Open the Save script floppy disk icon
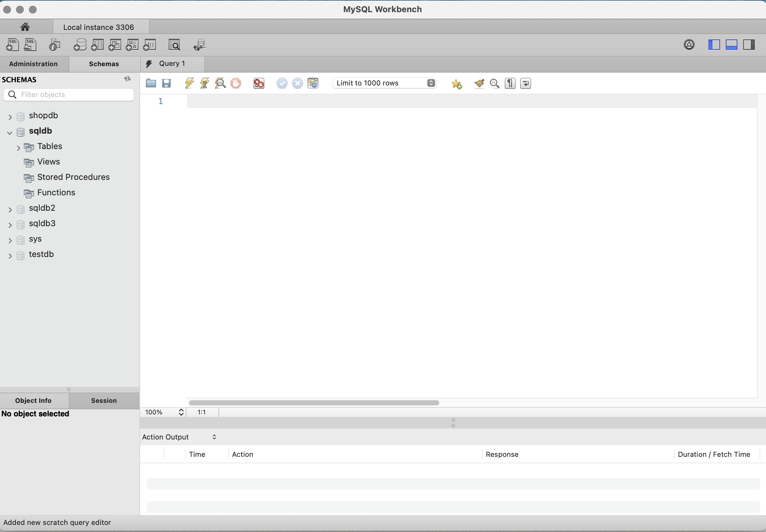The width and height of the screenshot is (766, 532). point(166,83)
